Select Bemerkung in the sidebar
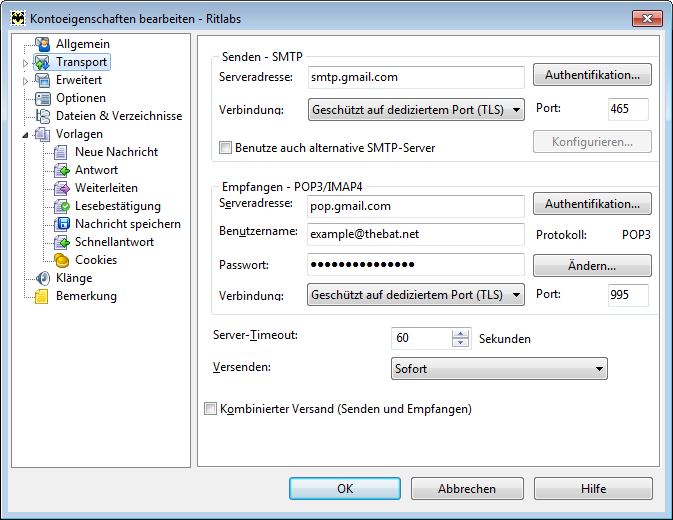This screenshot has height=520, width=673. tap(86, 296)
